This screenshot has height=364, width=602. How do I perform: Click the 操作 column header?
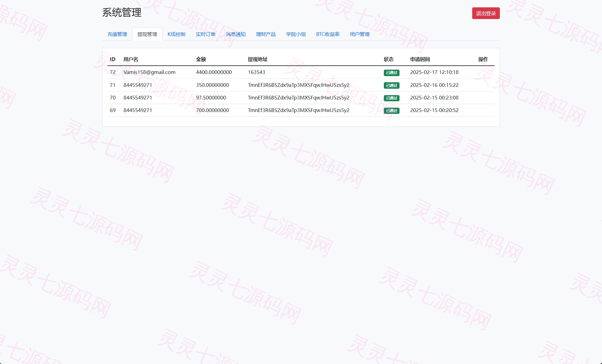483,59
